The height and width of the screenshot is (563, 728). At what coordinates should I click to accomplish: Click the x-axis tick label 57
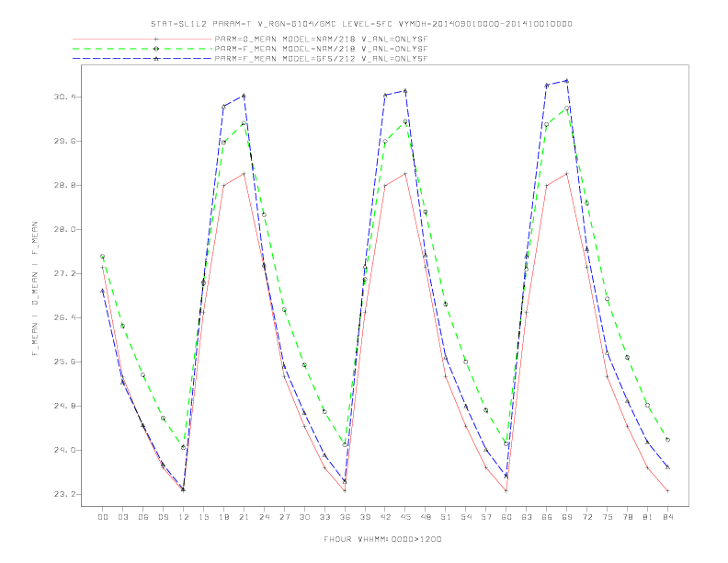coord(486,517)
